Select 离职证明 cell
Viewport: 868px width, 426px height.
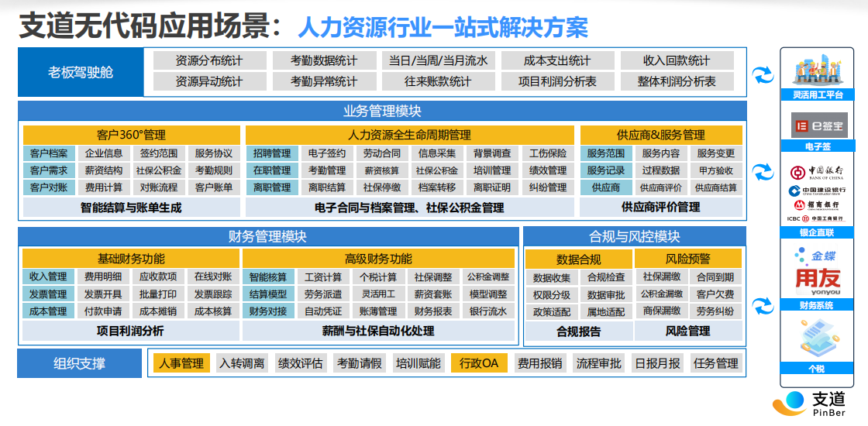[x=492, y=187]
